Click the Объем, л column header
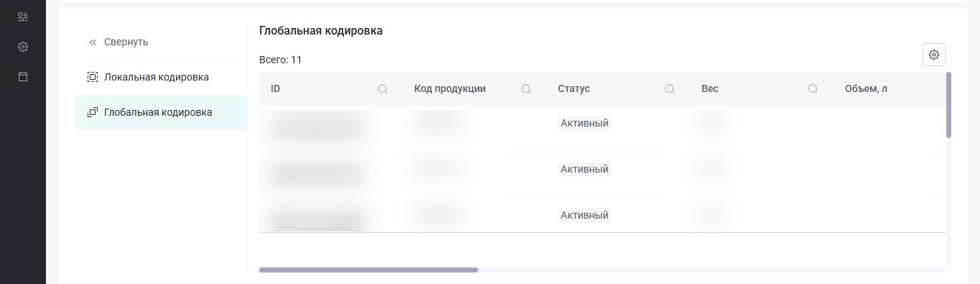Viewport: 980px width, 284px height. 866,88
